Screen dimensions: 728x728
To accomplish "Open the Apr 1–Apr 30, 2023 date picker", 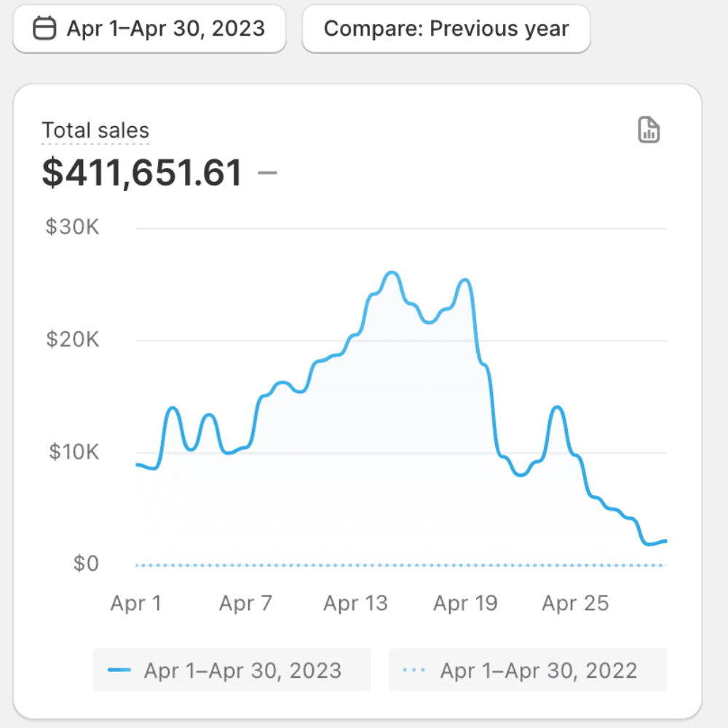I will click(x=149, y=29).
